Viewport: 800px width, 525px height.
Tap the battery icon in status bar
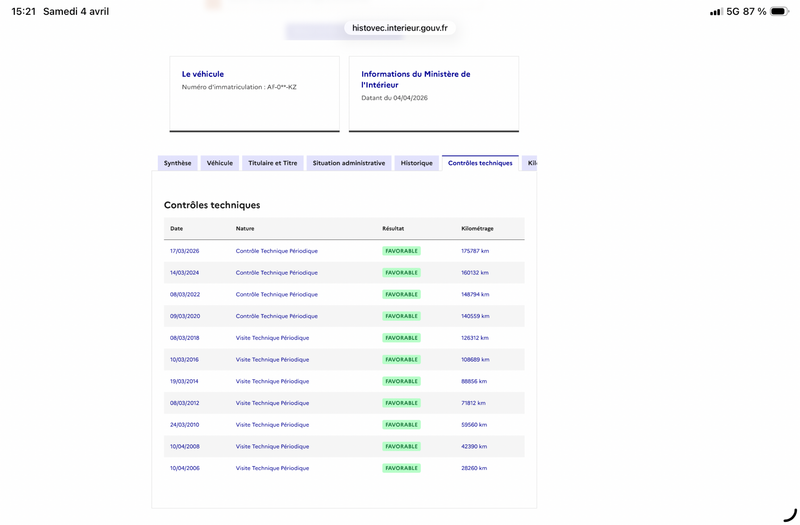tap(780, 11)
